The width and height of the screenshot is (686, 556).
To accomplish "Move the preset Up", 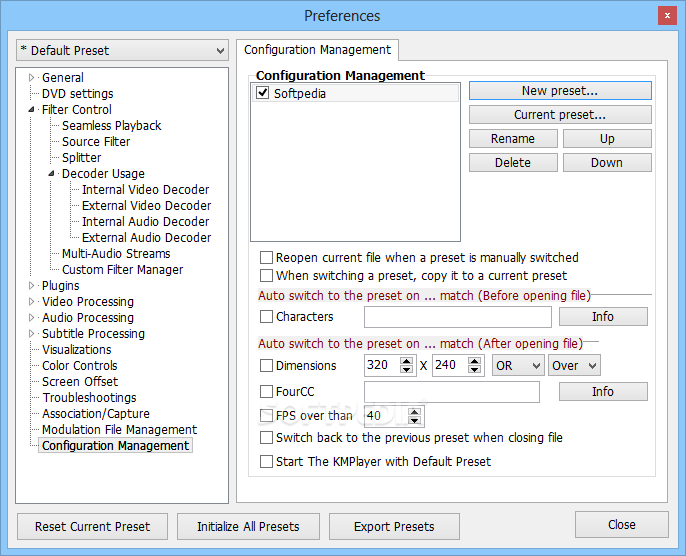I will [x=607, y=139].
